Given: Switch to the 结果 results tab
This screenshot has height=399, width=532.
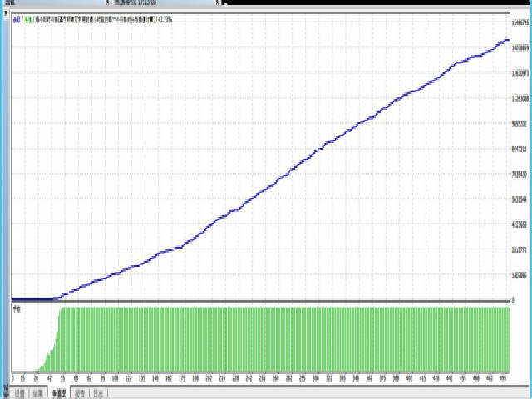Looking at the screenshot, I should [38, 394].
